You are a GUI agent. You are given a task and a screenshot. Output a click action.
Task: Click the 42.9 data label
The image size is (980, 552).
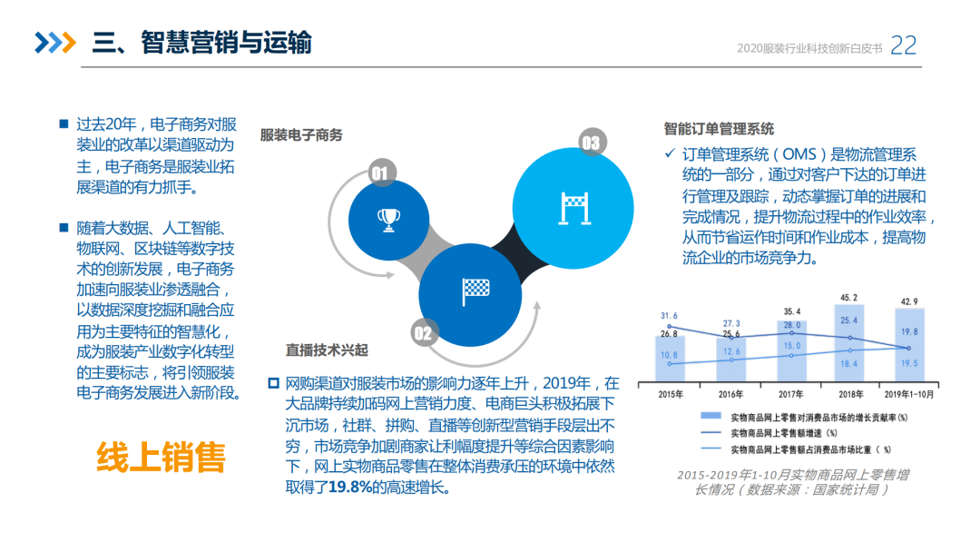(x=909, y=301)
